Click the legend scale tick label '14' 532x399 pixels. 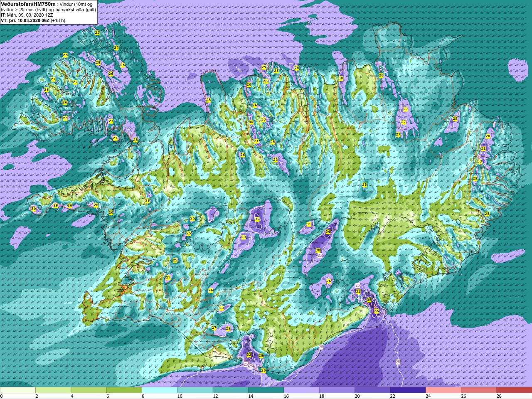coord(251,397)
